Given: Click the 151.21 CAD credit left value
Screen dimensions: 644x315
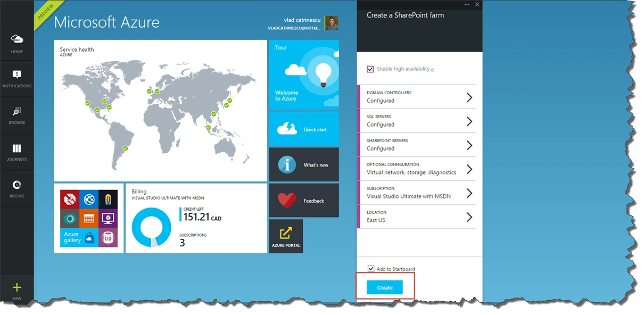Looking at the screenshot, I should click(x=202, y=218).
